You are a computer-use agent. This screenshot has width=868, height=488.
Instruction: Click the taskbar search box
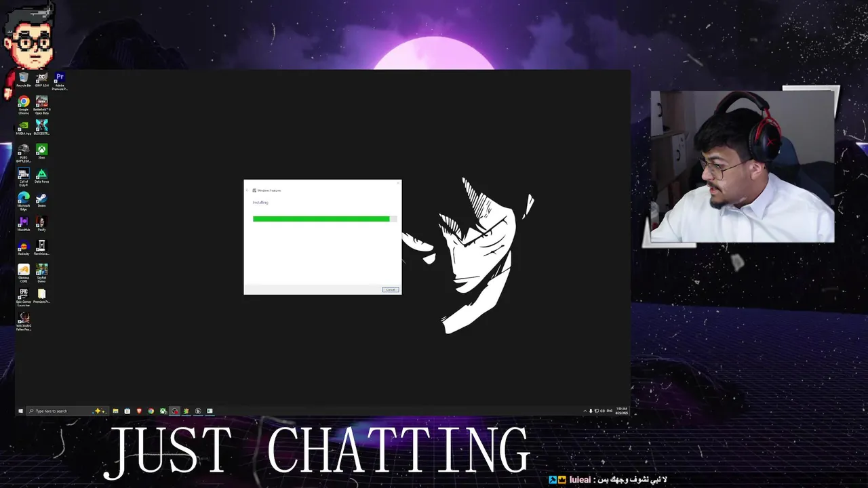coord(68,411)
